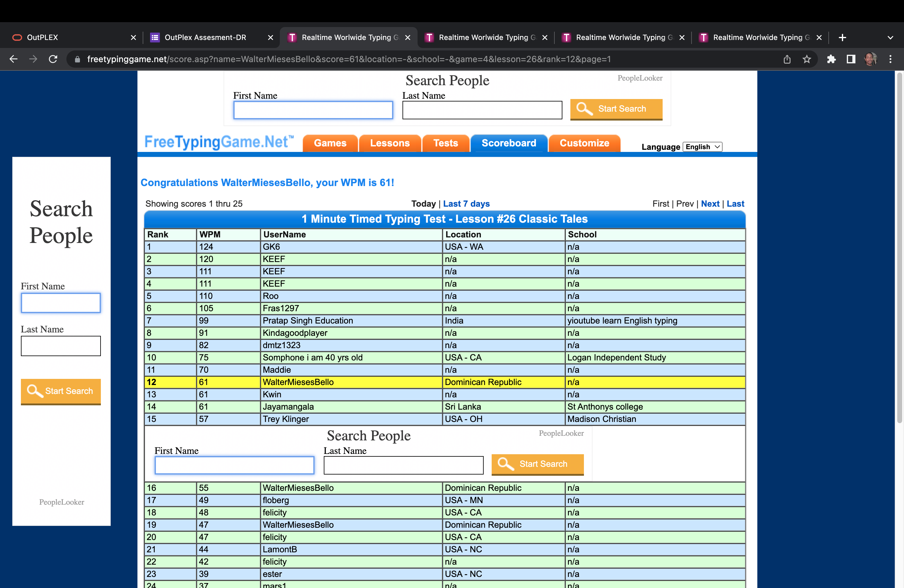The width and height of the screenshot is (904, 588).
Task: Click the Last 7 days link
Action: click(x=466, y=204)
